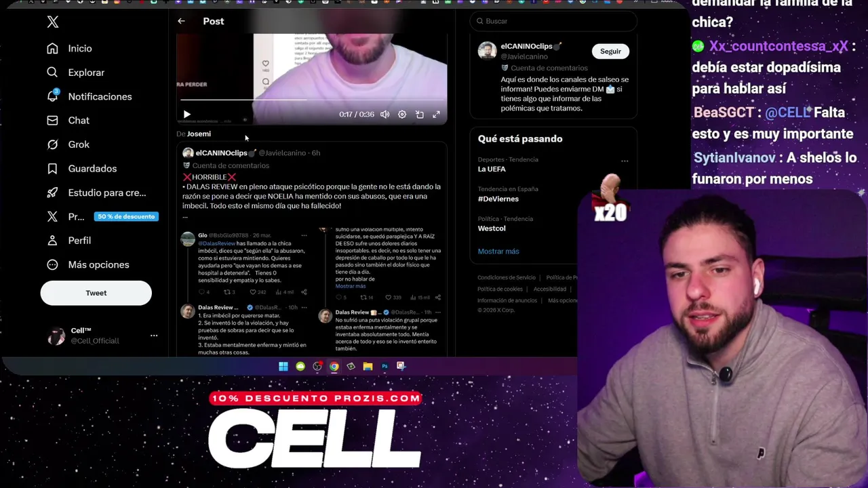This screenshot has height=488, width=868.
Task: Click the Tweet compose button
Action: pyautogui.click(x=96, y=293)
